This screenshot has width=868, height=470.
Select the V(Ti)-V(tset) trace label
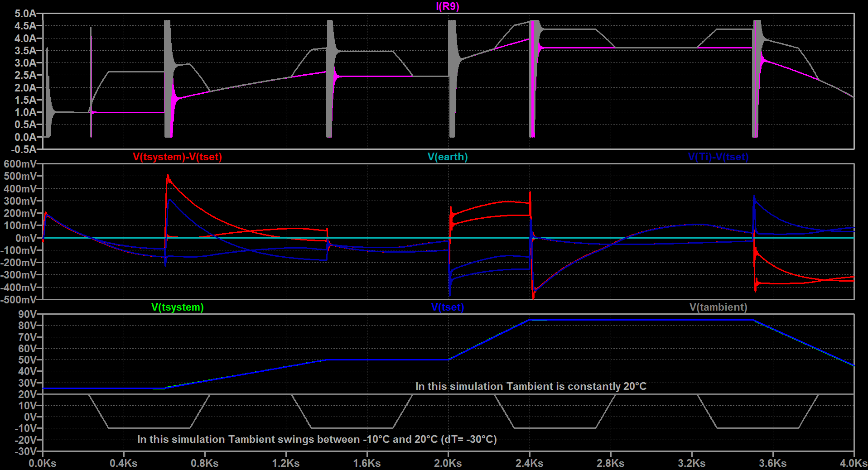[718, 157]
